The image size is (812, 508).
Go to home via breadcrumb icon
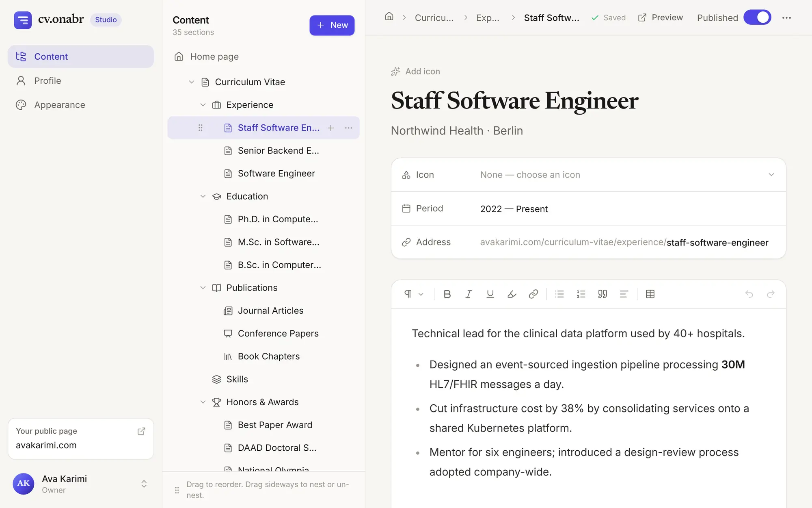click(389, 17)
